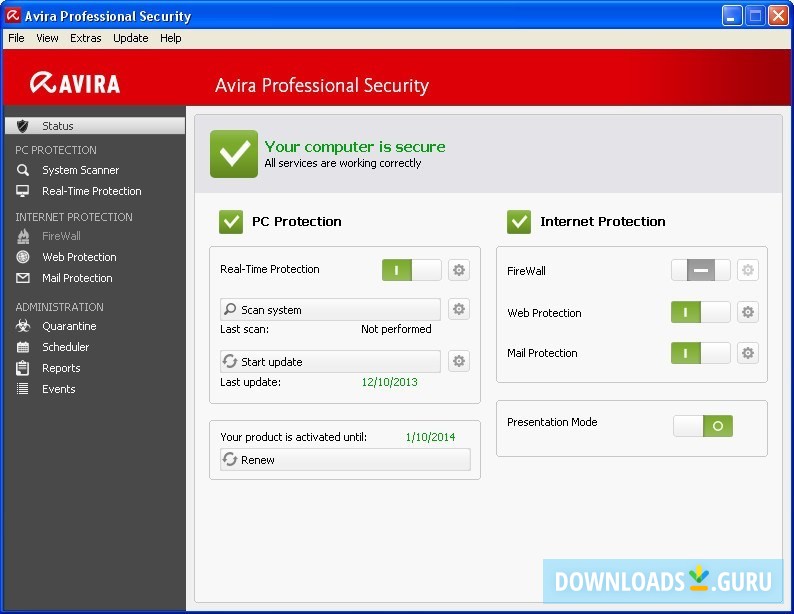
Task: Click the Scheduler calendar icon
Action: (x=23, y=347)
